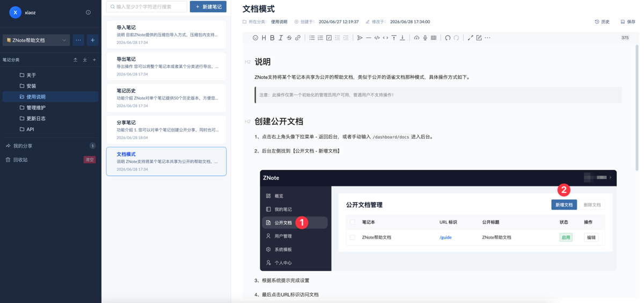This screenshot has height=303, width=644.
Task: Toggle bold formatting
Action: [x=272, y=38]
